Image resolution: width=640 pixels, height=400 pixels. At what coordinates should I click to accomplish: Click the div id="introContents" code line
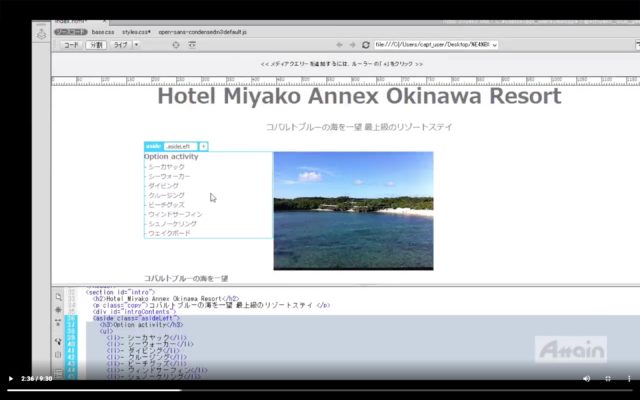point(134,312)
